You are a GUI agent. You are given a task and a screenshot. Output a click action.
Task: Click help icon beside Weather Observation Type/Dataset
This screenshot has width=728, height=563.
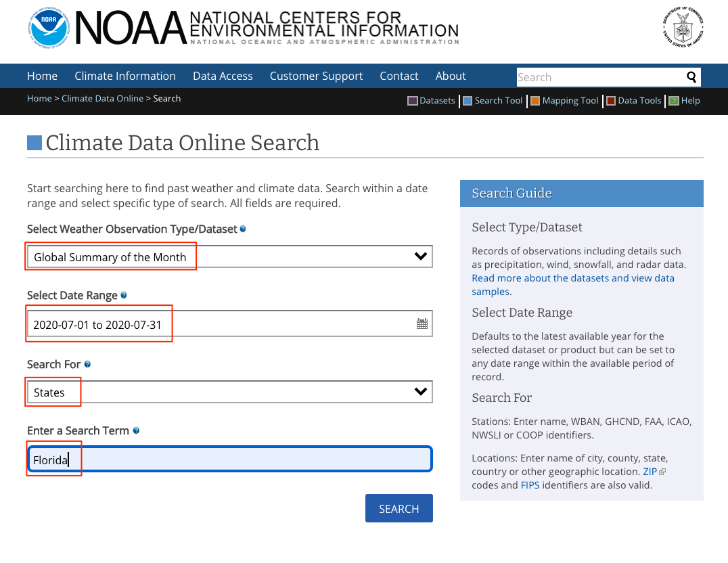pos(243,229)
